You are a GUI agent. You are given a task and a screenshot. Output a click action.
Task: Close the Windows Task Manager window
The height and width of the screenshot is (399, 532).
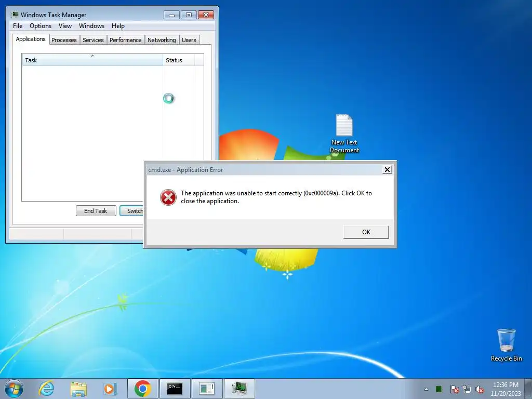point(206,15)
